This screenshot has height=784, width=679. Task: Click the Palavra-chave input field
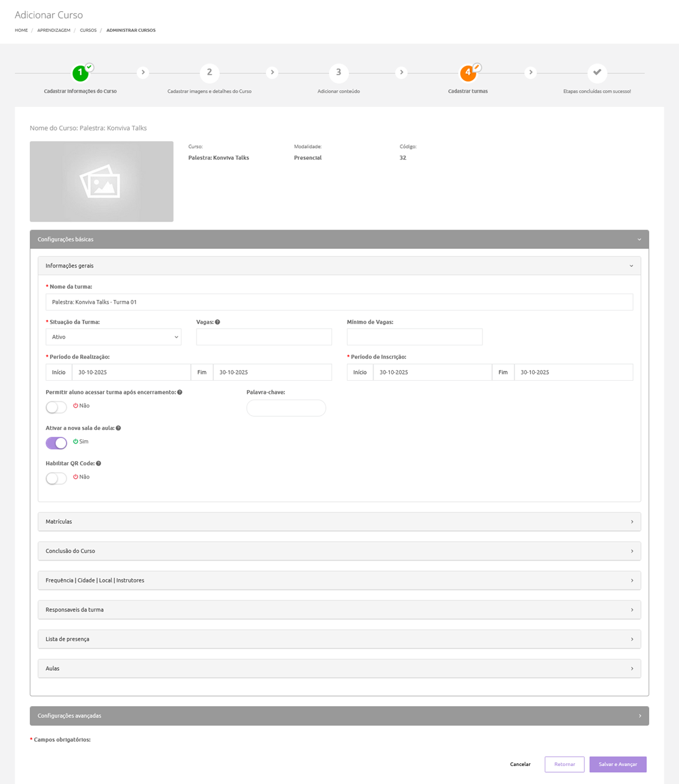(x=286, y=408)
